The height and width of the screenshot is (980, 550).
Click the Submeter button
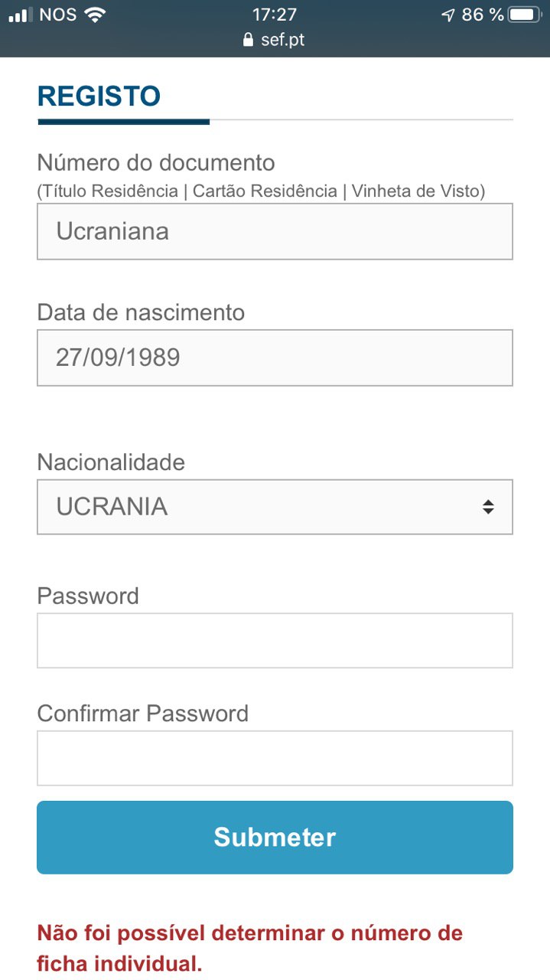pos(275,838)
